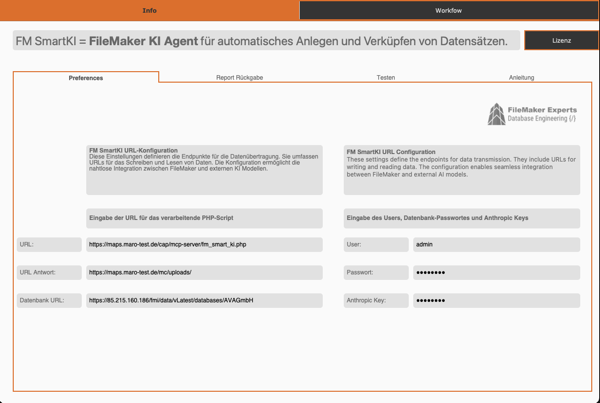This screenshot has height=403, width=600.
Task: Click the 'Eingabe der URL' section header
Action: pos(204,217)
